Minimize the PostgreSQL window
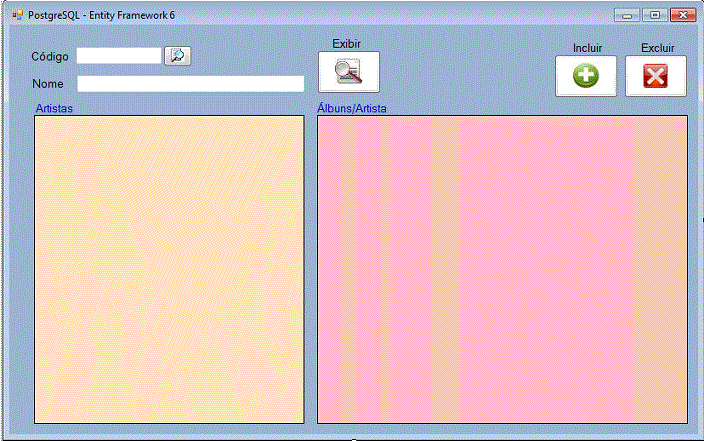Screen dimensions: 704x441 pos(627,15)
